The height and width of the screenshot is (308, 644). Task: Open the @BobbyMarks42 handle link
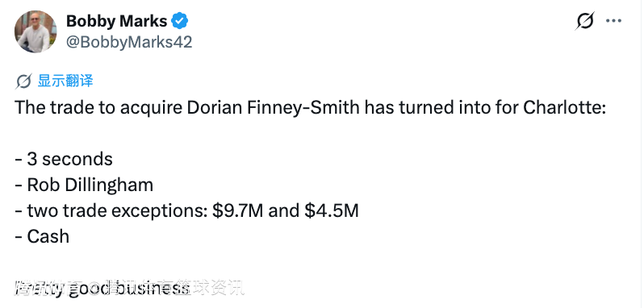[129, 42]
